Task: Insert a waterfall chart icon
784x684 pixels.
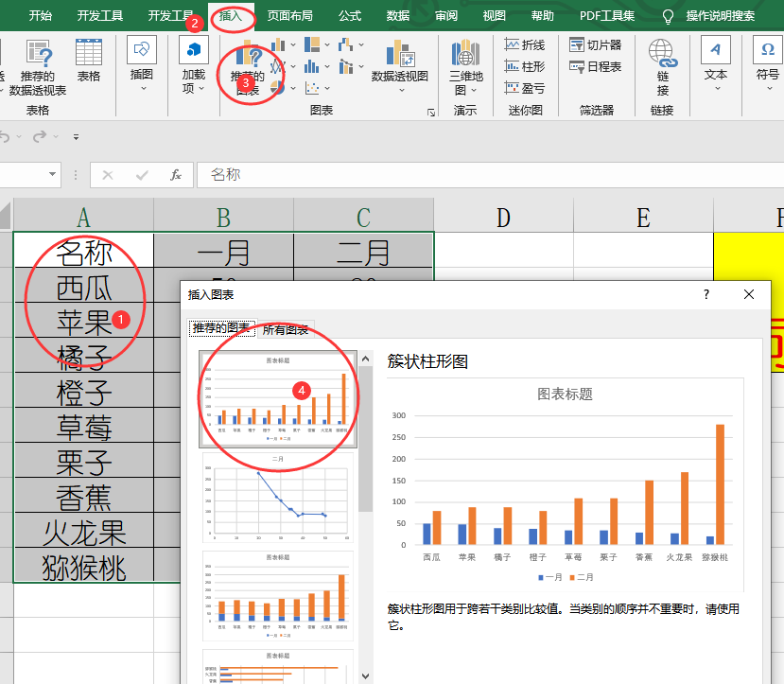Action: click(345, 44)
